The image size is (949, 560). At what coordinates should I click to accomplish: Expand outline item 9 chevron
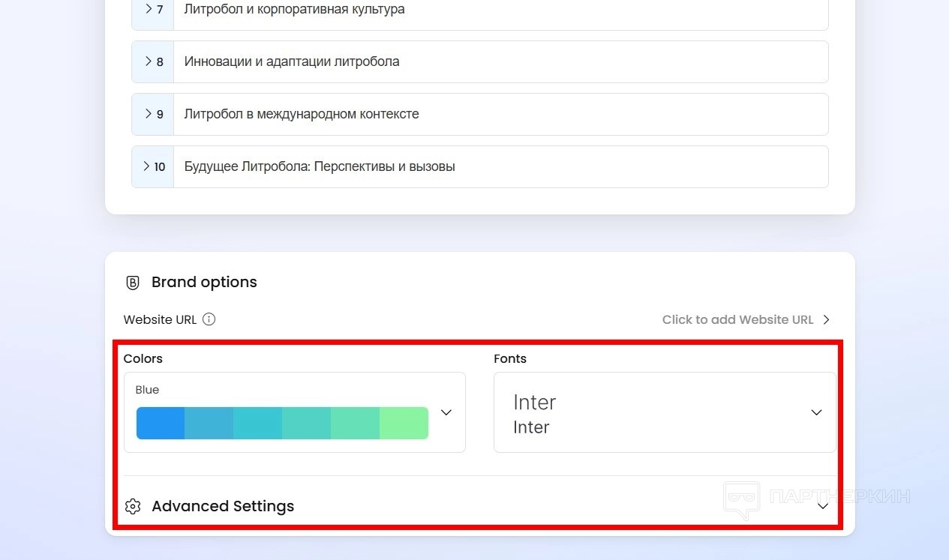point(149,114)
